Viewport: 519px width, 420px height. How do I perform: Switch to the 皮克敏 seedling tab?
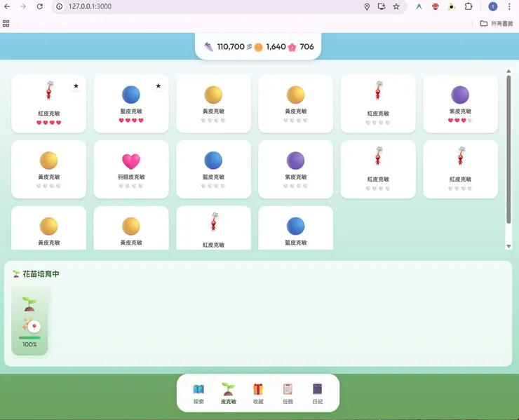[229, 393]
